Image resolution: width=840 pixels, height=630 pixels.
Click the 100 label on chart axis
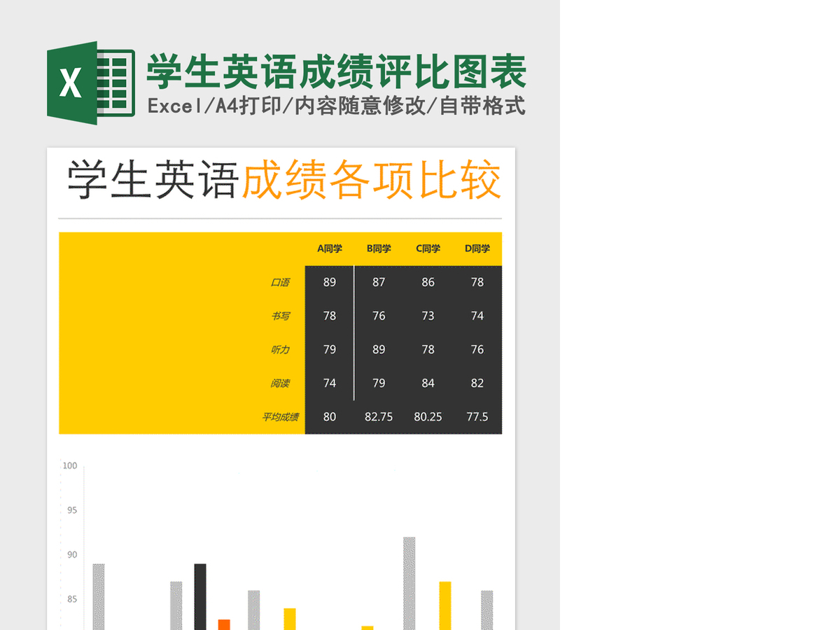70,465
